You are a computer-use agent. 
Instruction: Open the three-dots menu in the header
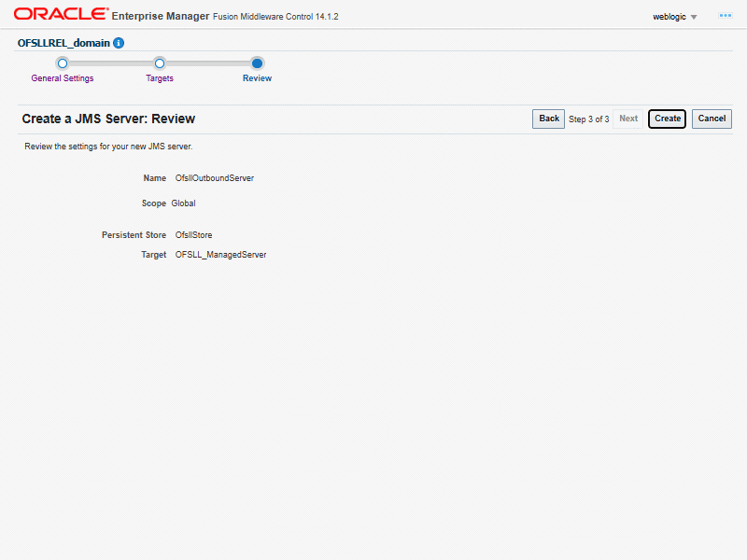726,16
